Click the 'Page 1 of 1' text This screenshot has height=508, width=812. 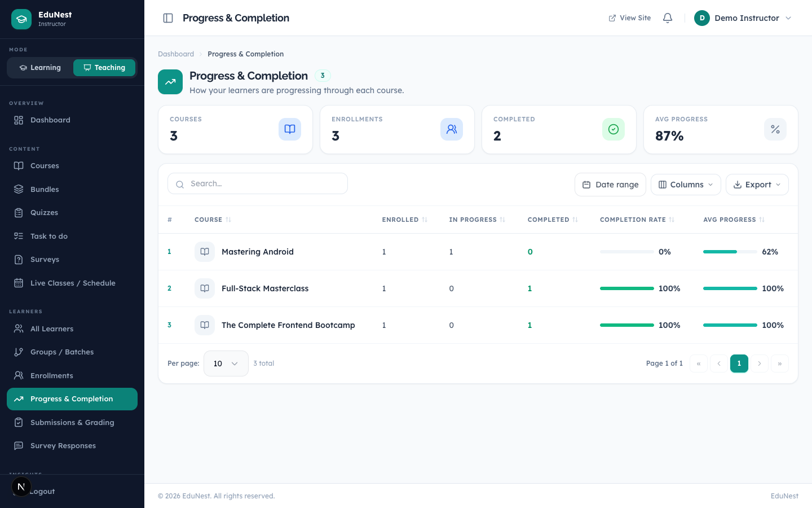664,364
